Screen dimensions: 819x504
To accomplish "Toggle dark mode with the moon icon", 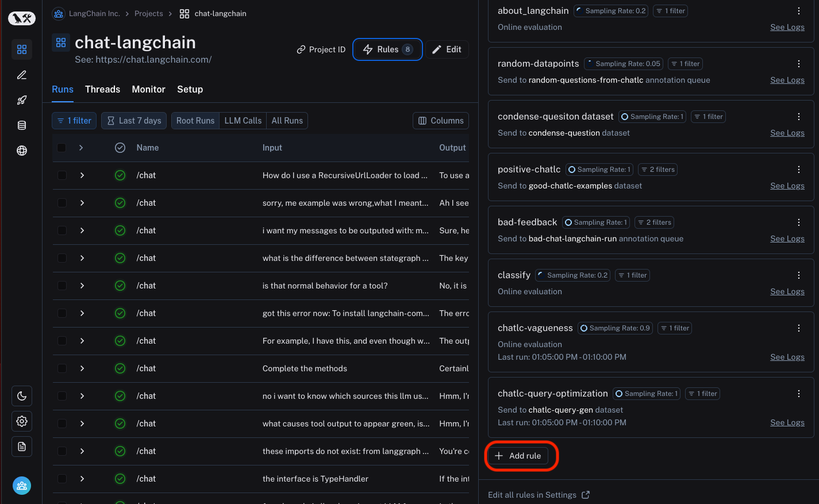I will (x=22, y=396).
